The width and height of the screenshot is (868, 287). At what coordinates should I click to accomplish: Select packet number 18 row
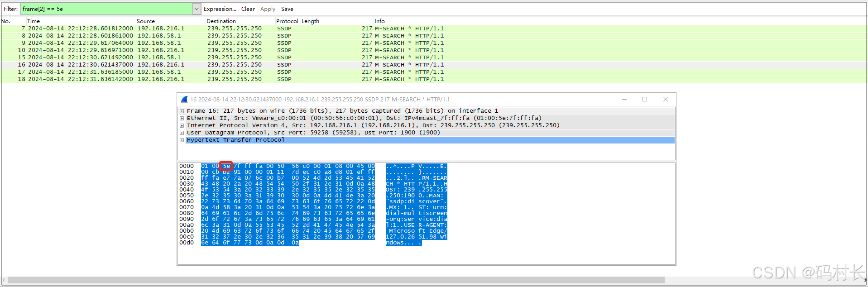coord(434,79)
